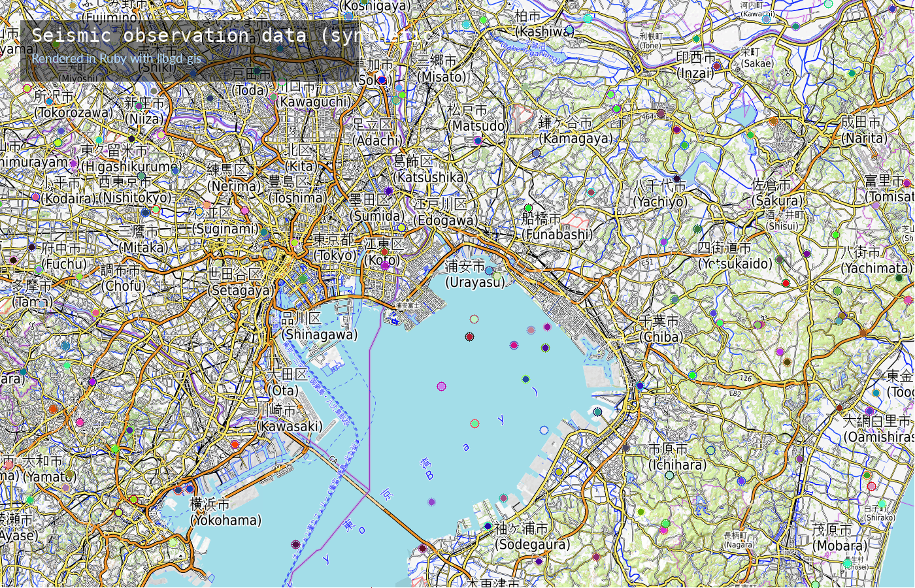Select the bright green red-outlined marker mid-bay
The width and height of the screenshot is (915, 588).
[x=474, y=423]
